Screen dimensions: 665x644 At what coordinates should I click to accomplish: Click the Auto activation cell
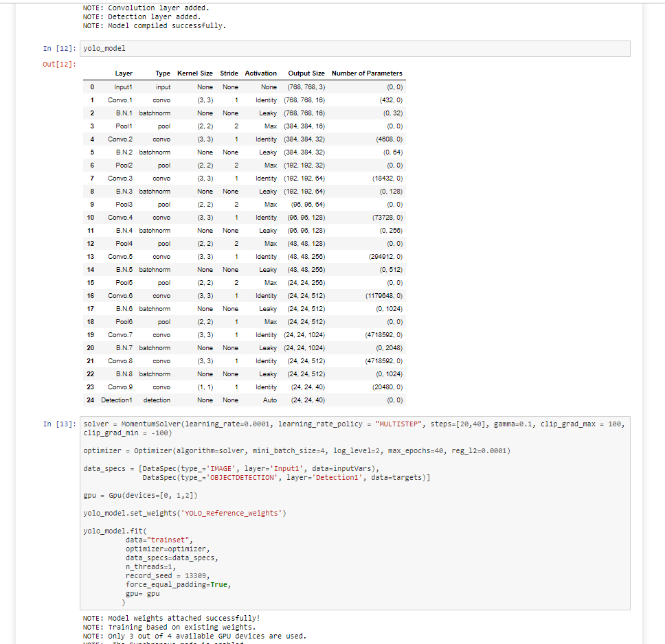click(x=270, y=400)
